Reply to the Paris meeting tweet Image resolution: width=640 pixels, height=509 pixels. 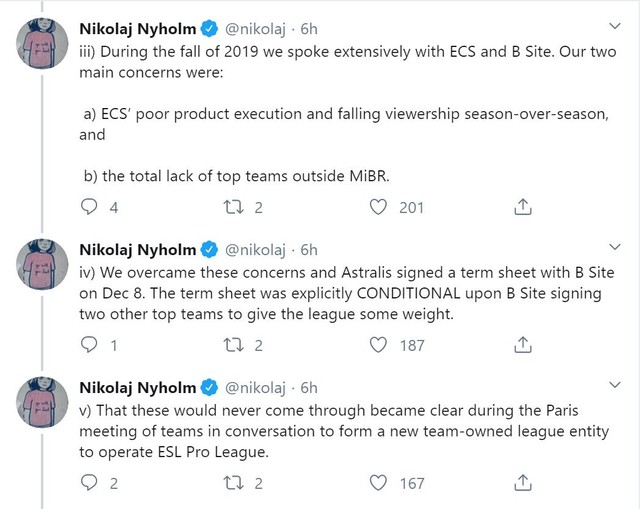(x=89, y=482)
